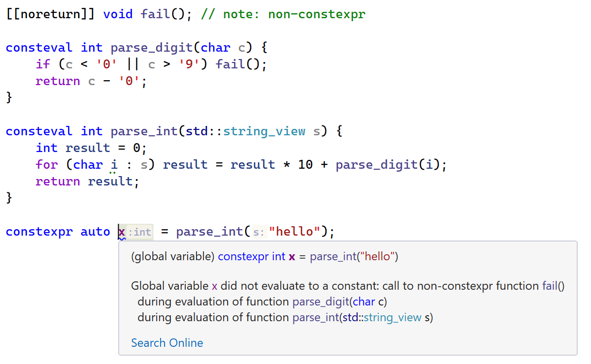
Task: Click string_view type in the tooltip trace
Action: pyautogui.click(x=393, y=318)
